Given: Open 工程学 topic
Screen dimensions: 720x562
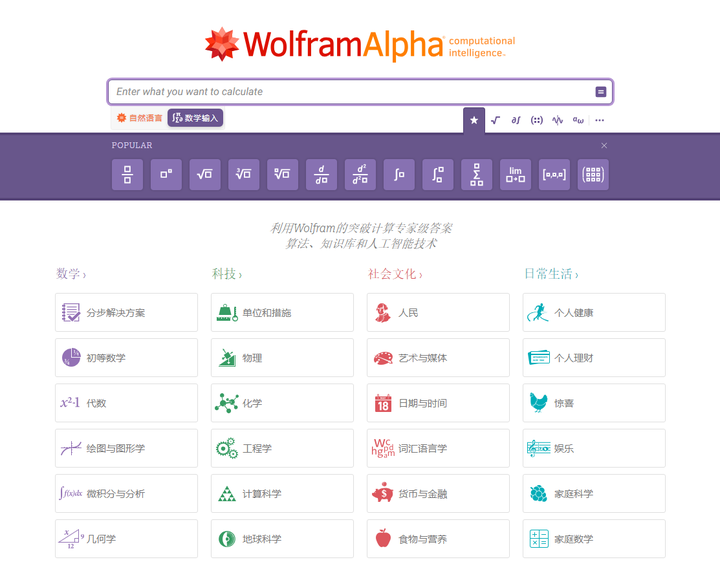Looking at the screenshot, I should (x=282, y=448).
